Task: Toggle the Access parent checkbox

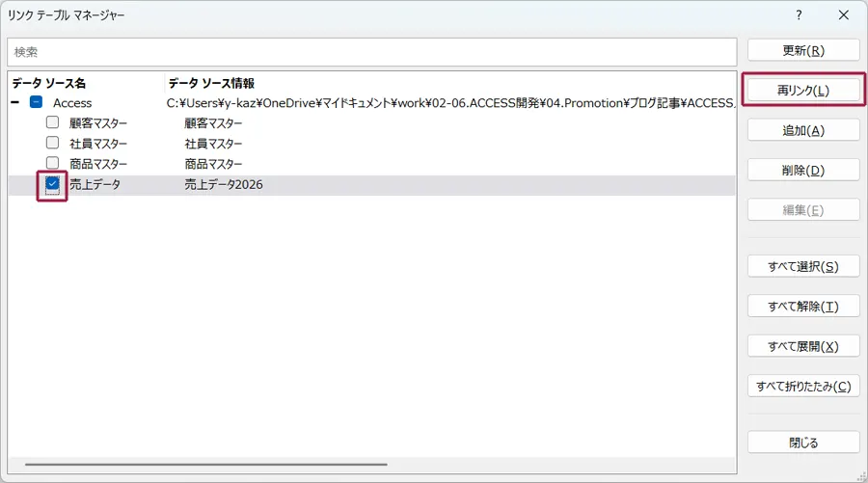Action: click(36, 102)
